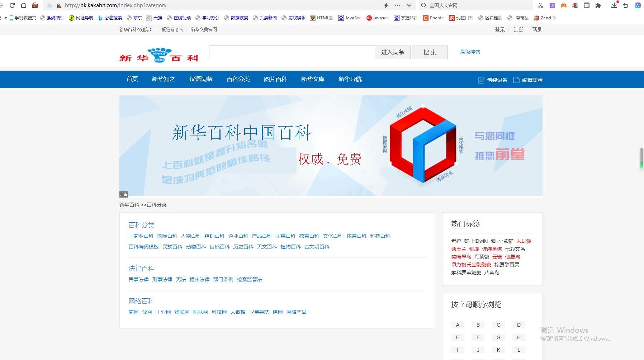644x360 pixels.
Task: Open the 在线视频 bookmark folder
Action: 179,18
